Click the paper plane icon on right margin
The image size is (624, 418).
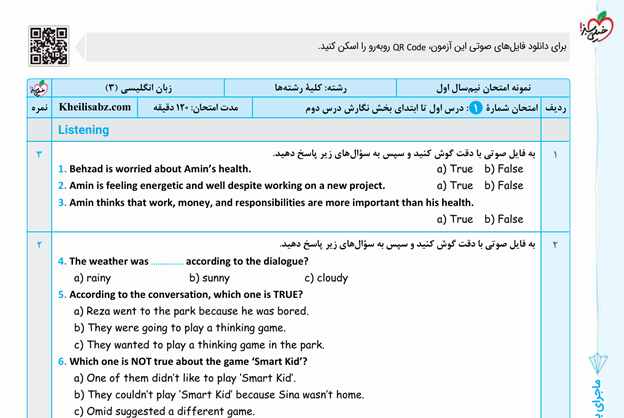pyautogui.click(x=598, y=363)
